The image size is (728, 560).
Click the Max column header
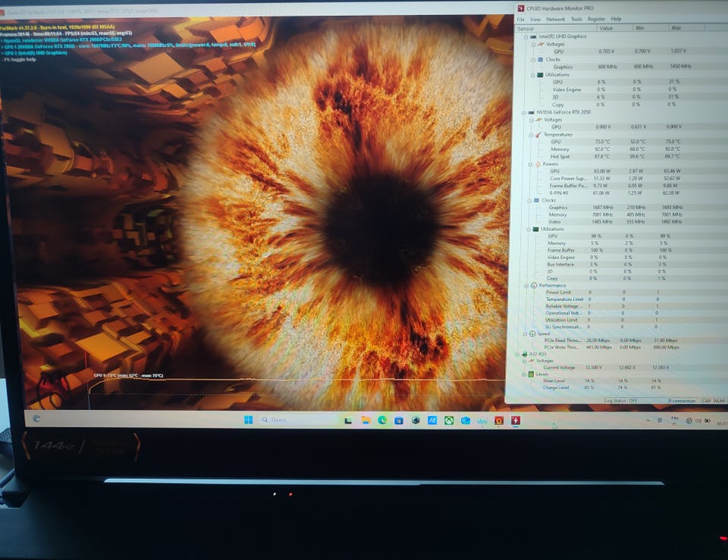click(687, 28)
